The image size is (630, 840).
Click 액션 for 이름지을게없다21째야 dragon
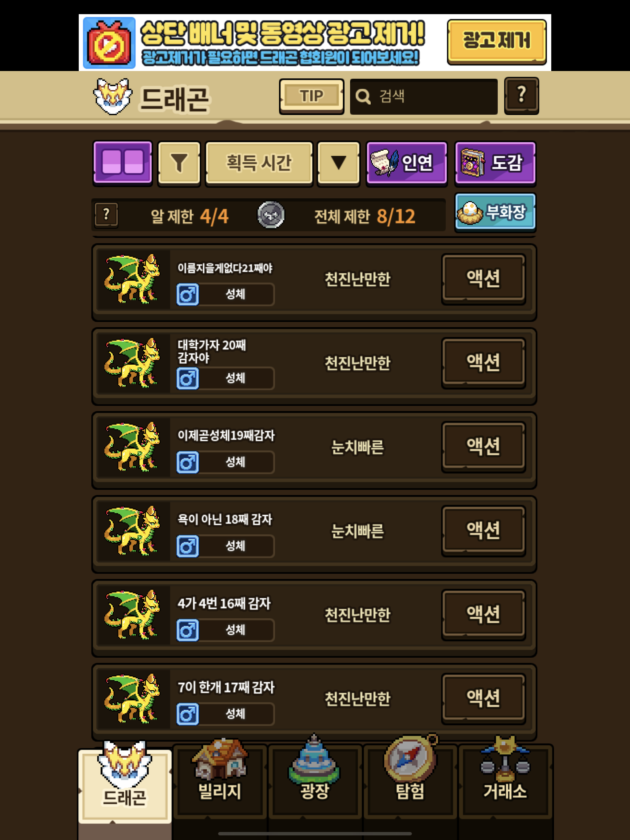coord(483,279)
